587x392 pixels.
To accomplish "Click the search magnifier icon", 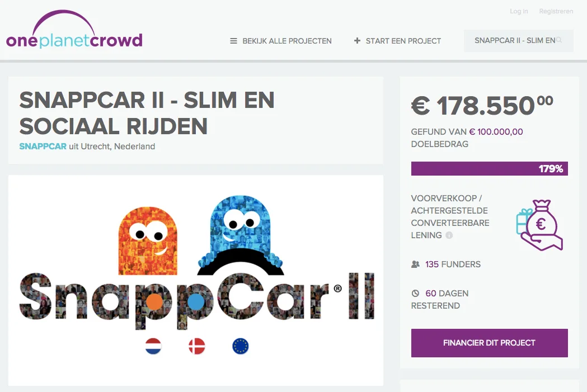I will (x=559, y=40).
